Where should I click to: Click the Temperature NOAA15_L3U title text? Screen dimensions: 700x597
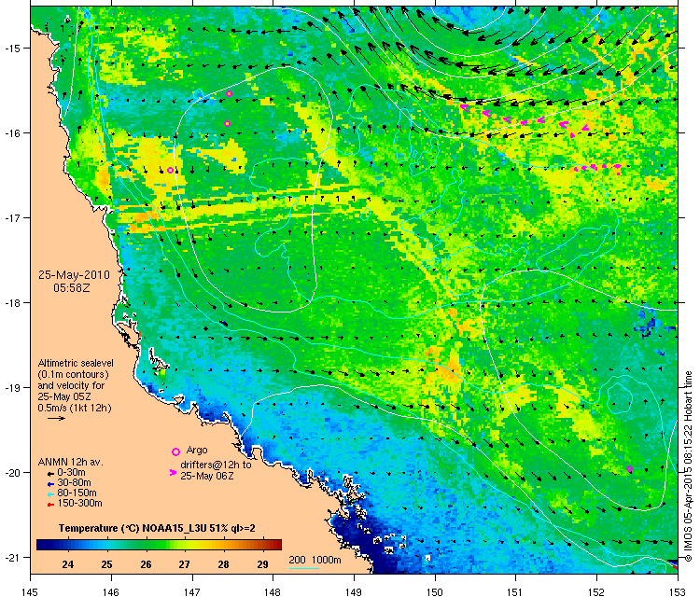point(157,528)
